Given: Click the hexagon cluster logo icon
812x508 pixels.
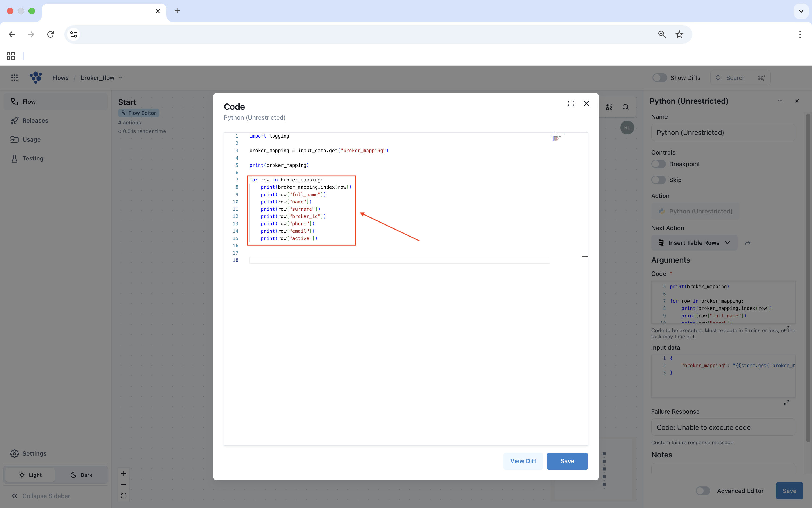Looking at the screenshot, I should (35, 78).
